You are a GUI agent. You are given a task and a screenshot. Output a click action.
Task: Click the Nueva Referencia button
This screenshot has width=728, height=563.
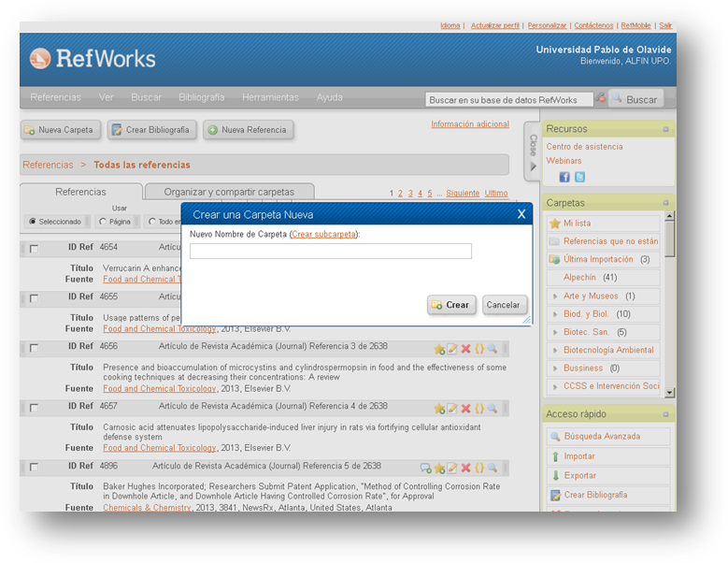(x=249, y=130)
